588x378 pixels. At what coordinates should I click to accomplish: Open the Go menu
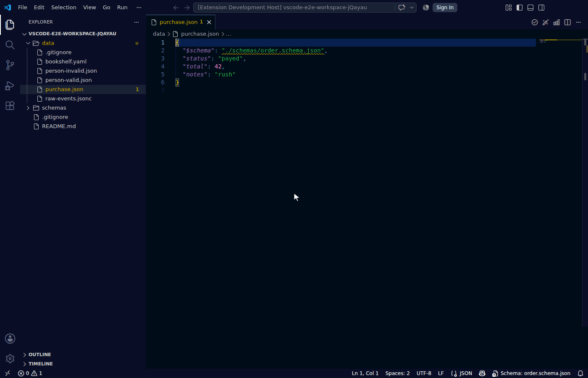107,8
